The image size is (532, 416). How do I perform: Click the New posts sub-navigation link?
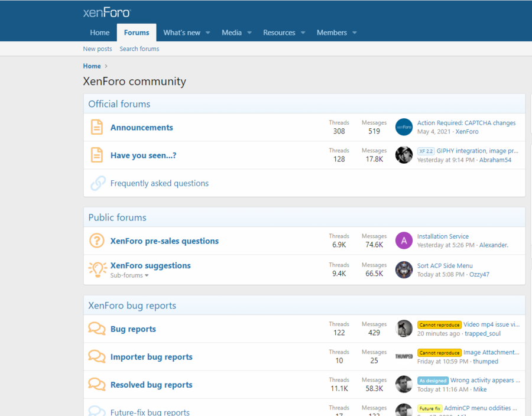click(98, 49)
